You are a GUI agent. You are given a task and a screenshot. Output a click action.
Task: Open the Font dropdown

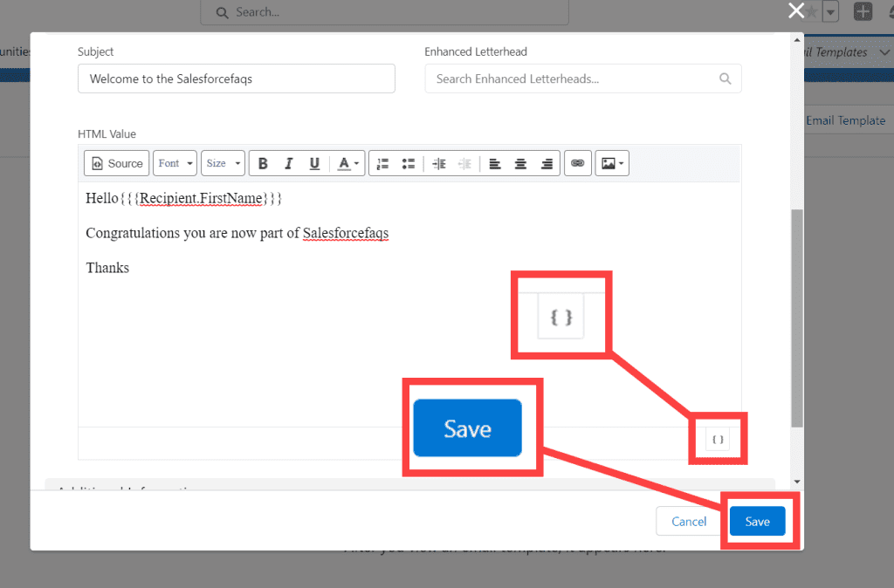tap(175, 163)
